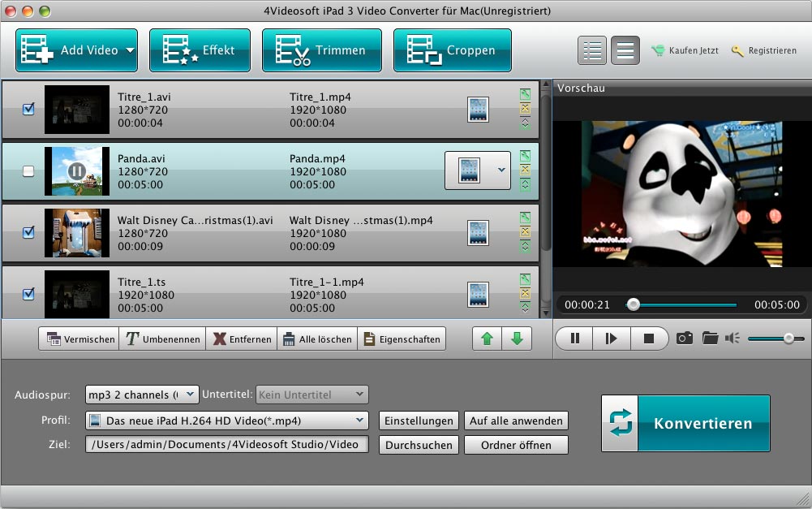Stop the preview playback
This screenshot has height=509, width=812.
click(x=649, y=339)
